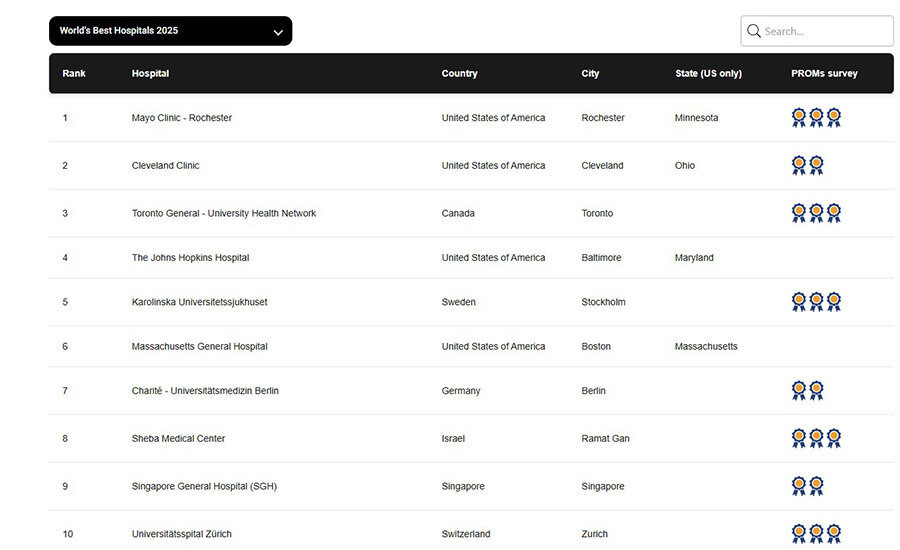Click the Germany country cell
This screenshot has height=550, width=900.
coord(461,390)
